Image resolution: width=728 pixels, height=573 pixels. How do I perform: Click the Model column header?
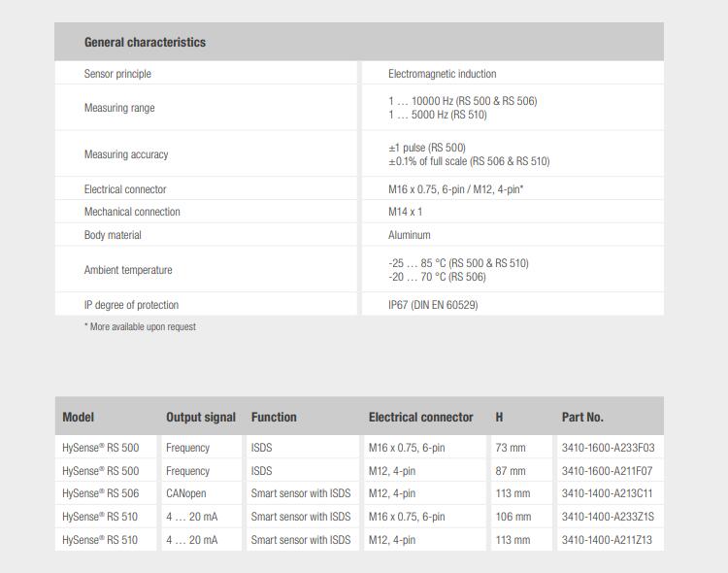[x=78, y=417]
